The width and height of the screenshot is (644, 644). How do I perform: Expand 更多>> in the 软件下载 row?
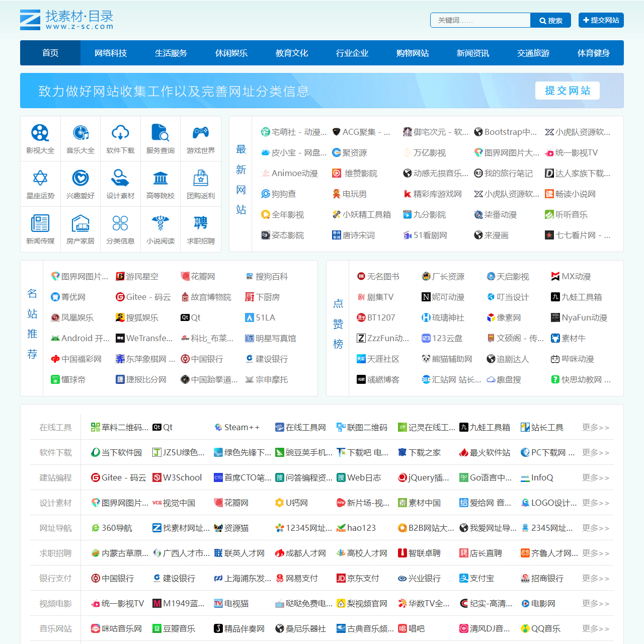coord(596,452)
